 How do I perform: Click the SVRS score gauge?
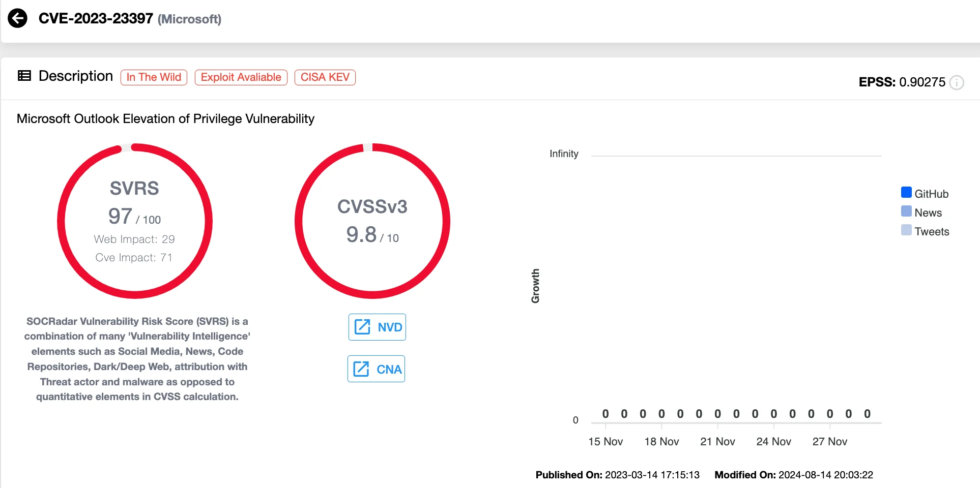click(x=135, y=221)
